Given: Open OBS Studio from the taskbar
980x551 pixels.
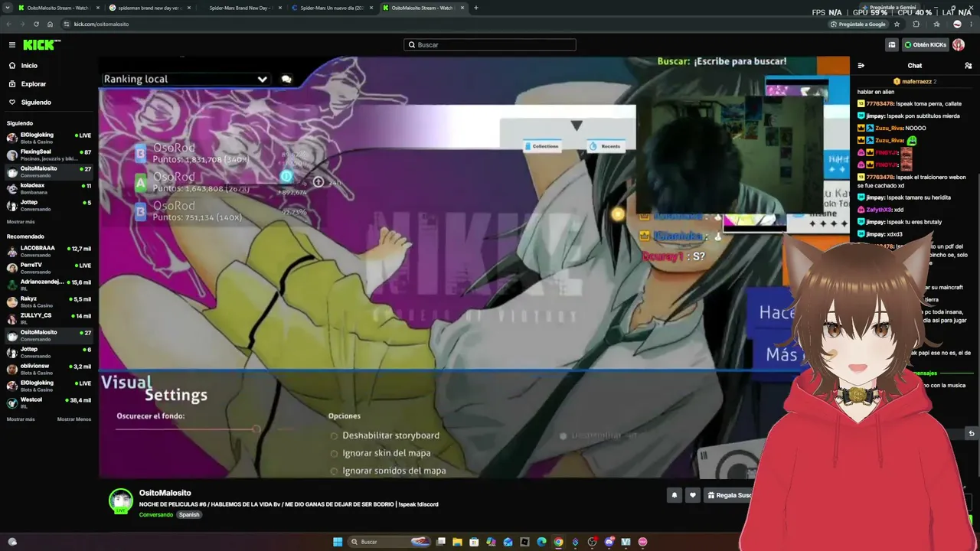Looking at the screenshot, I should [x=592, y=542].
